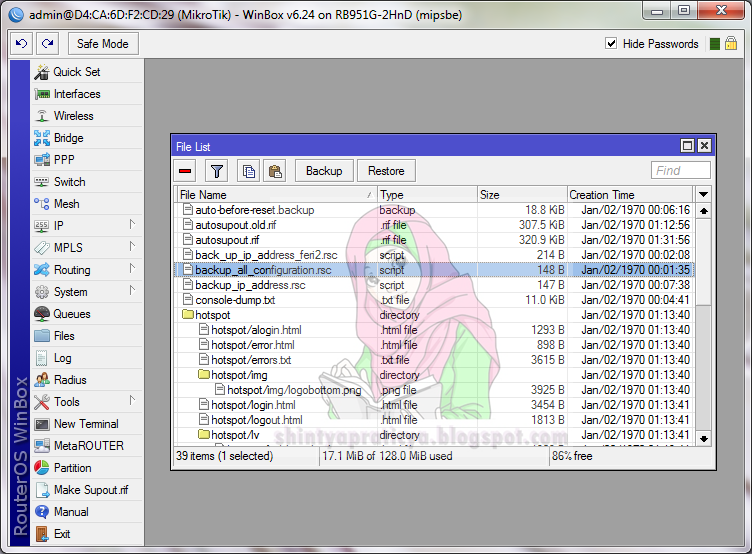Click the Undo arrow icon

[22, 44]
